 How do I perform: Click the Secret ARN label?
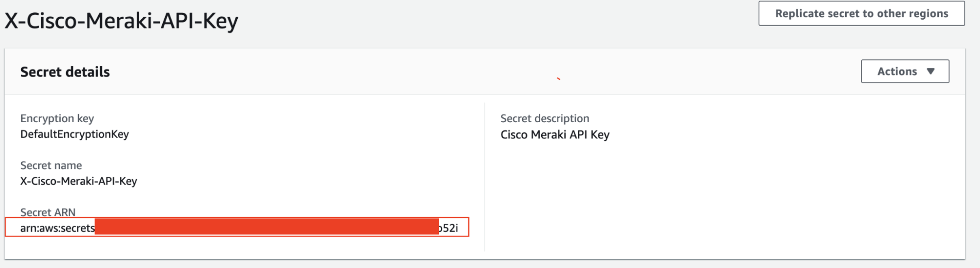click(48, 212)
